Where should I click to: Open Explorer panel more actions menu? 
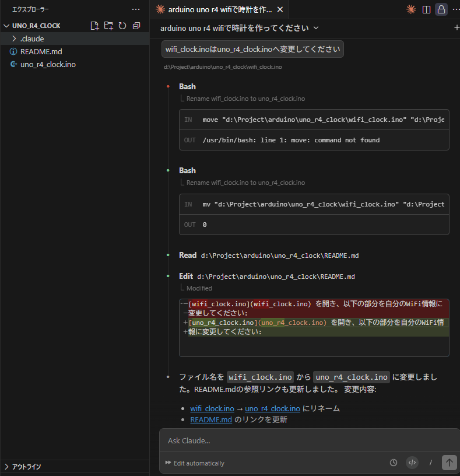pos(136,9)
